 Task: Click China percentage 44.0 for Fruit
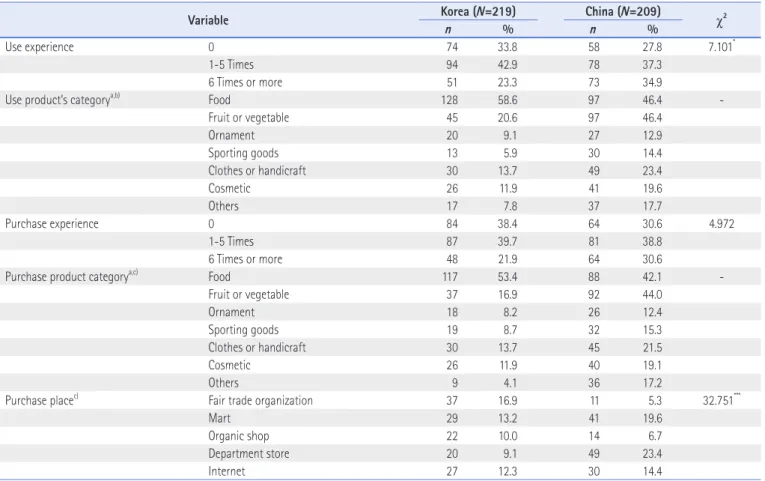652,294
